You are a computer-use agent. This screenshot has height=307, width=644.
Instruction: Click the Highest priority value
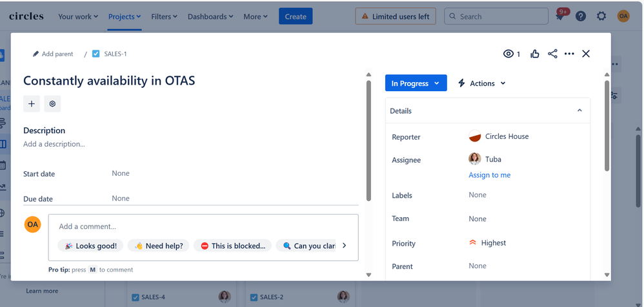[494, 243]
